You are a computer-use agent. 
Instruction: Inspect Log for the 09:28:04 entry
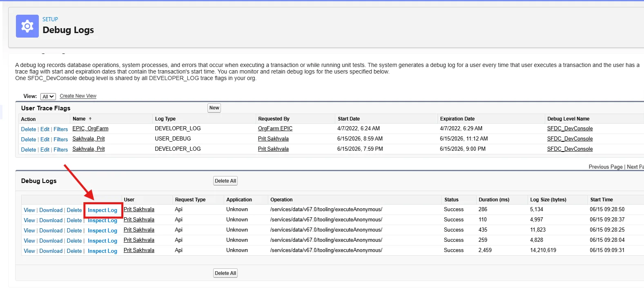103,241
